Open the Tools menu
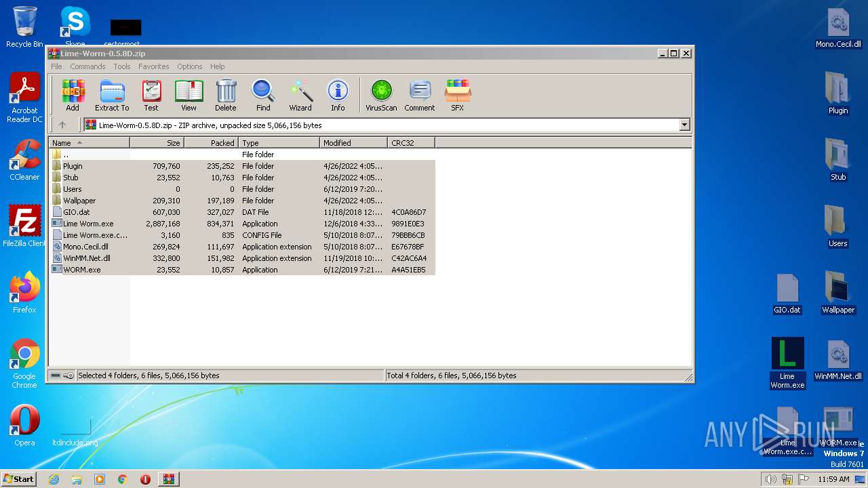Screen dimensions: 868x488 click(122, 66)
